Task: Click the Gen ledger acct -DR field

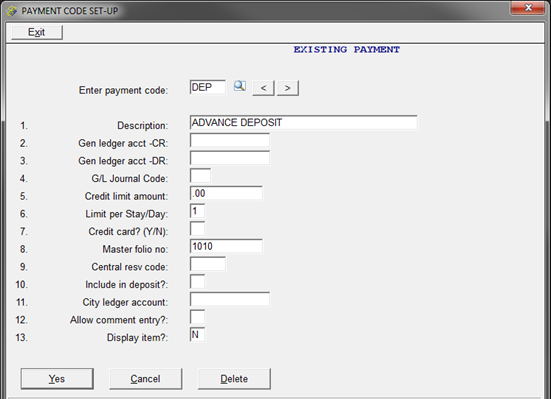Action: tap(230, 158)
